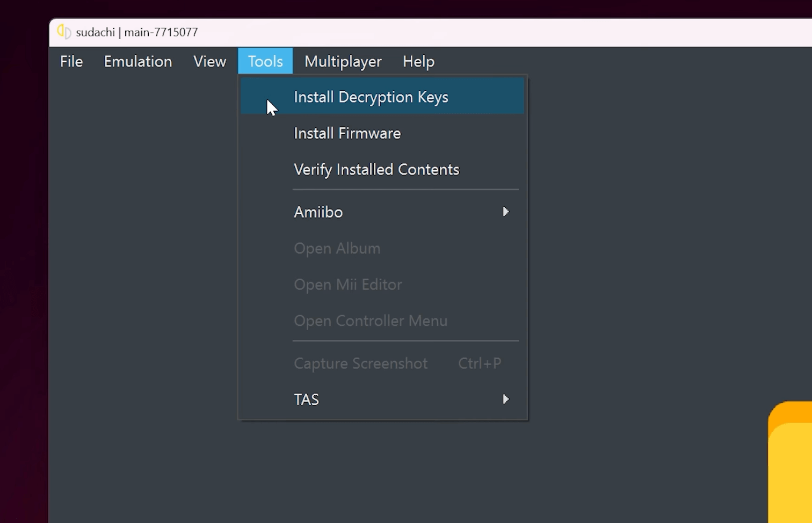Hit the Amiibo menu entry label
This screenshot has width=812, height=523.
click(x=318, y=212)
